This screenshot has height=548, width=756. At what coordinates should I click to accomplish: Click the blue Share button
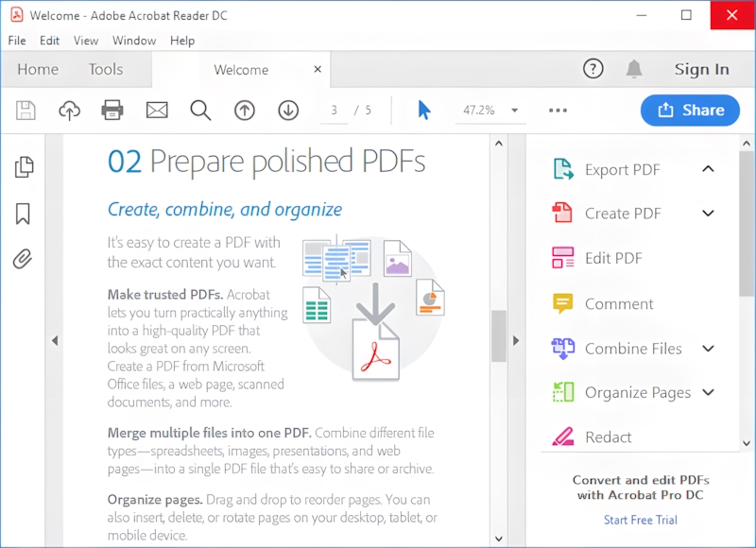[690, 111]
